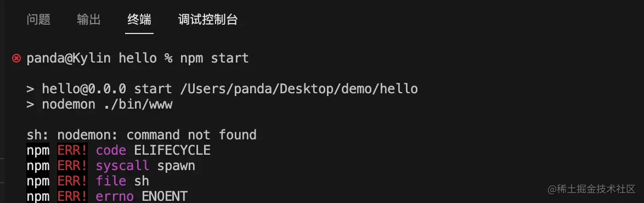Viewport: 644px width, 203px height.
Task: Click the red ERR! label beside code
Action: click(72, 150)
